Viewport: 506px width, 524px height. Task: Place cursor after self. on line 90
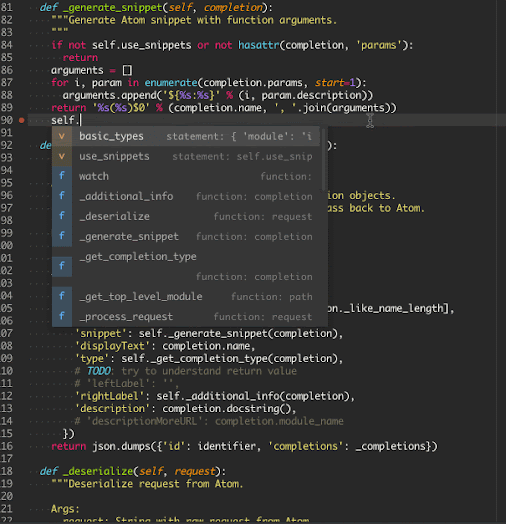tap(81, 120)
